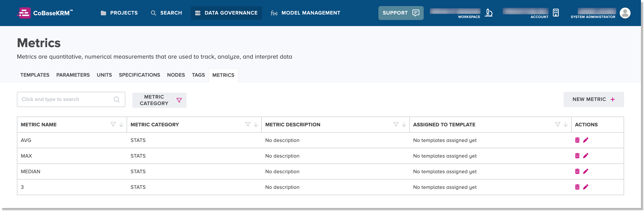
Task: Sort by Assigned To Template column
Action: pyautogui.click(x=566, y=125)
